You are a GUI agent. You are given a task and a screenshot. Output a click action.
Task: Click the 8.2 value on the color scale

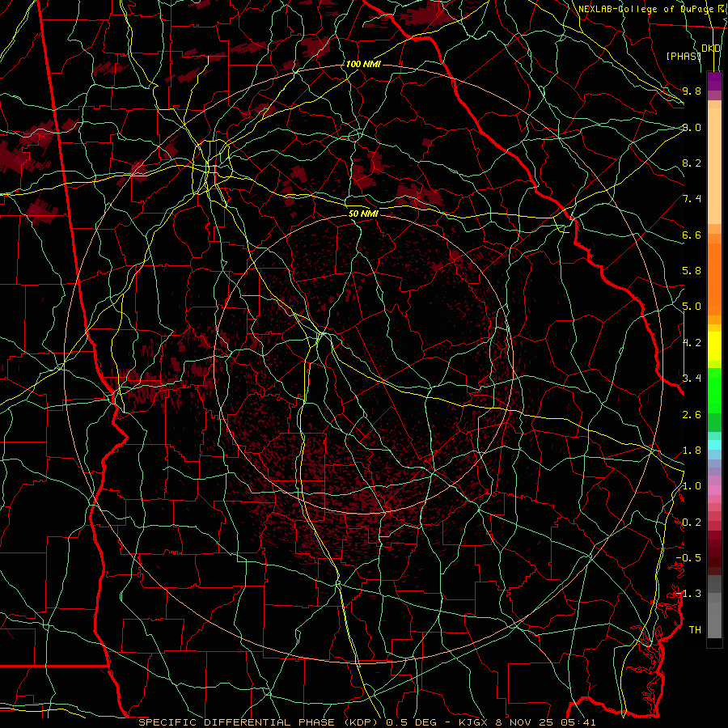(692, 163)
